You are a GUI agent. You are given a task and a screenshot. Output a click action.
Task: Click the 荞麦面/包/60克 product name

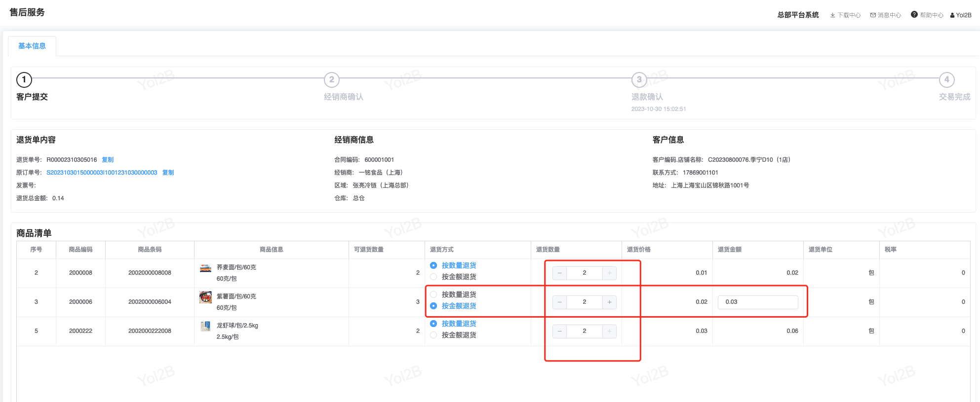pos(236,267)
